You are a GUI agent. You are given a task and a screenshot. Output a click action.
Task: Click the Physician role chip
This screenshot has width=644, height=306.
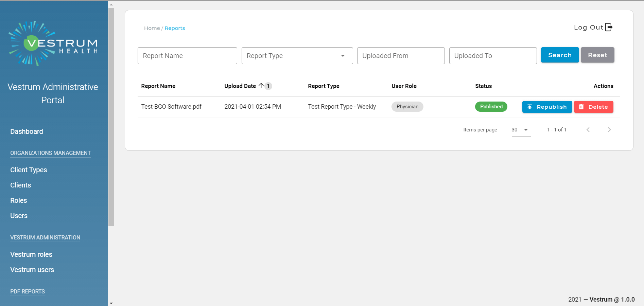pos(407,107)
